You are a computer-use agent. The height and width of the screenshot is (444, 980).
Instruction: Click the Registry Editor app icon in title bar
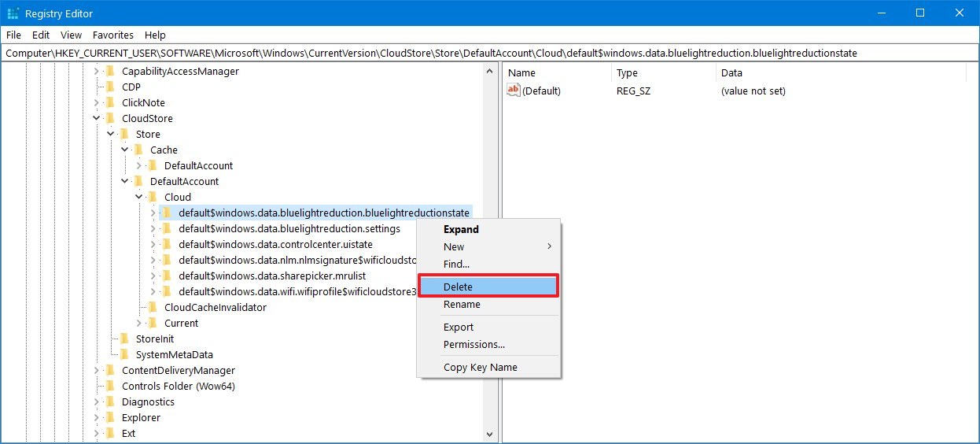[x=13, y=13]
